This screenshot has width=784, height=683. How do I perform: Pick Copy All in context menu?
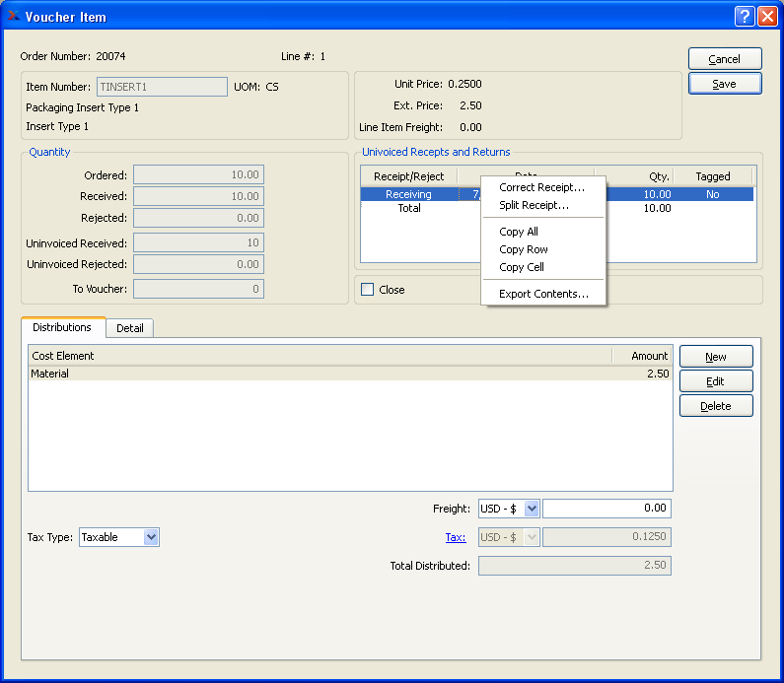coord(519,232)
